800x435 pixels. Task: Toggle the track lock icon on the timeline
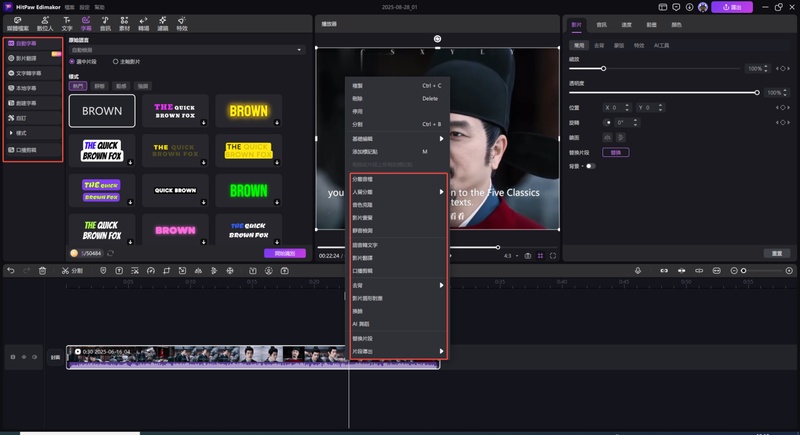coord(13,357)
